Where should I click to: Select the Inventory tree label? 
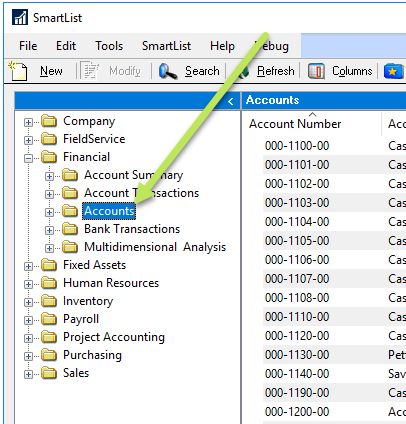click(x=88, y=301)
